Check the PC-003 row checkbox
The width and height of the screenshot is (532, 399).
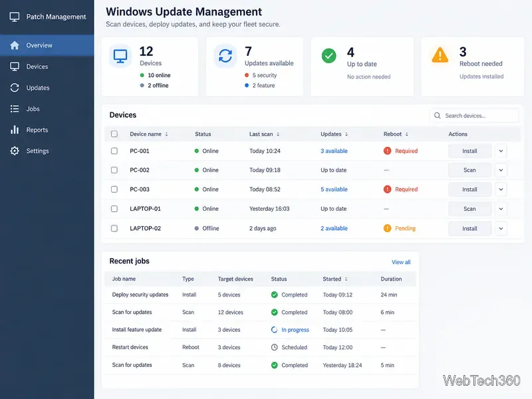coord(114,189)
